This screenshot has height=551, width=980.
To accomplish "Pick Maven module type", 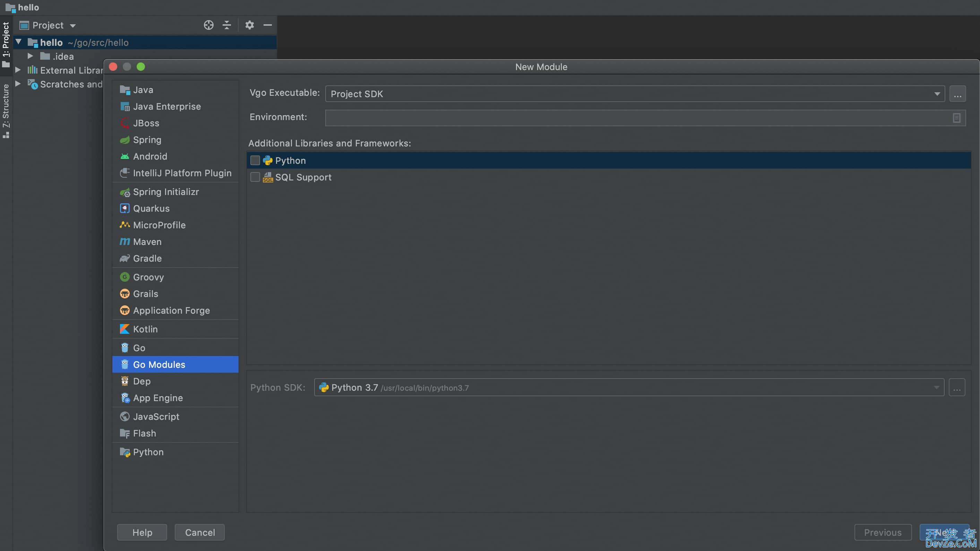I will pyautogui.click(x=175, y=242).
